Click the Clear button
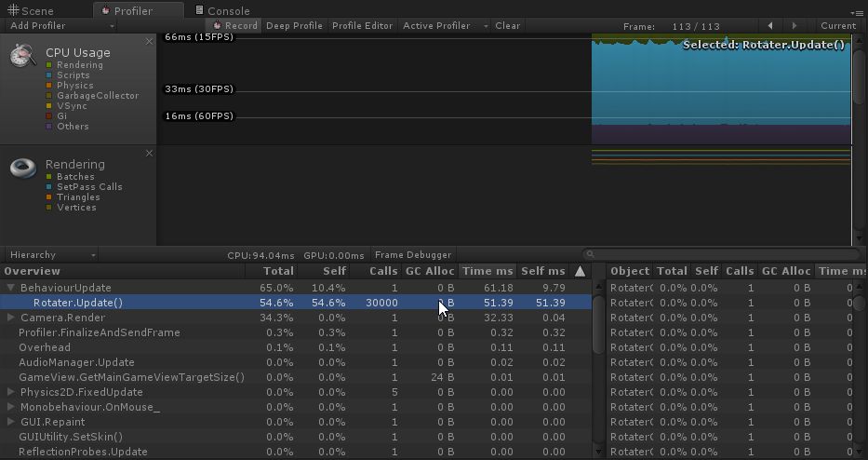This screenshot has width=868, height=460. tap(508, 25)
